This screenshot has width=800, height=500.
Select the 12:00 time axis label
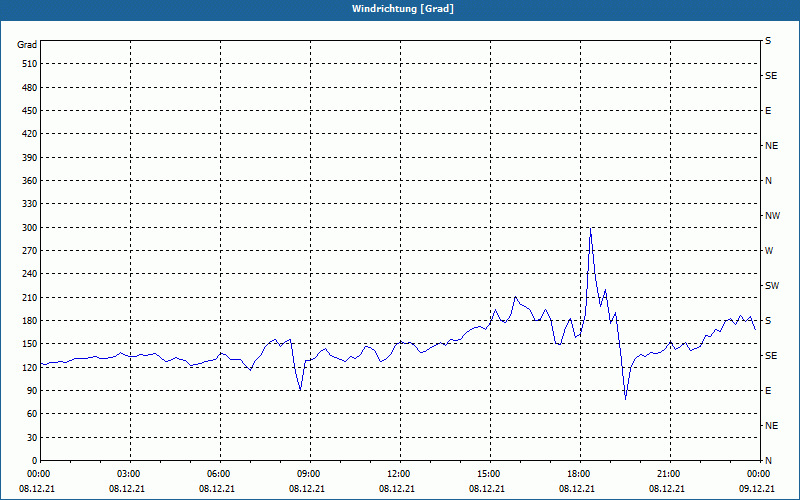(x=399, y=473)
